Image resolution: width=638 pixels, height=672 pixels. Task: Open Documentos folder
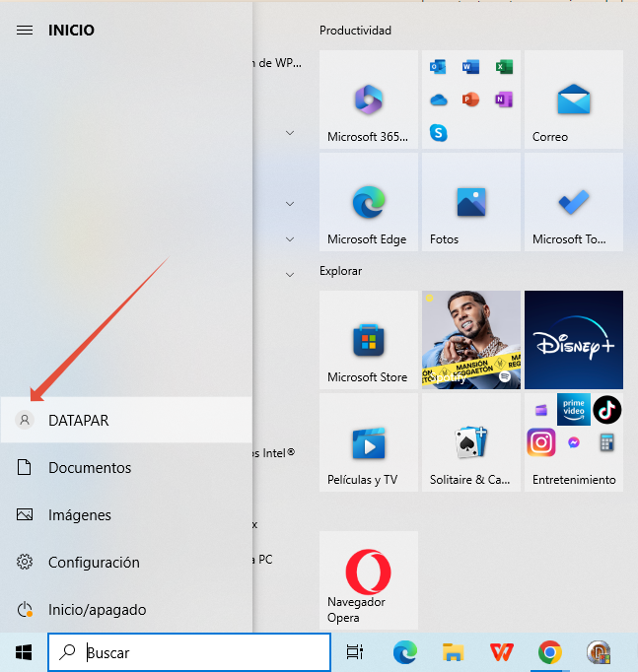click(x=126, y=468)
